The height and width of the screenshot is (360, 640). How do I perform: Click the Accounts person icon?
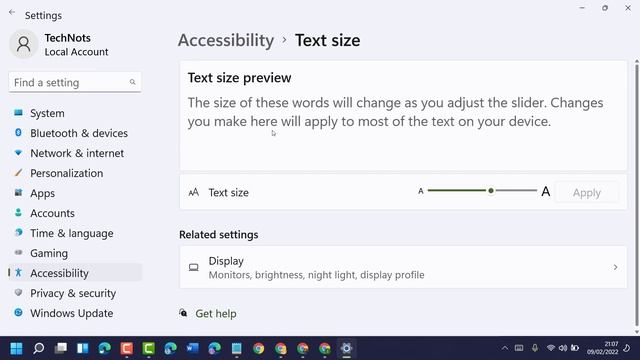click(x=18, y=213)
